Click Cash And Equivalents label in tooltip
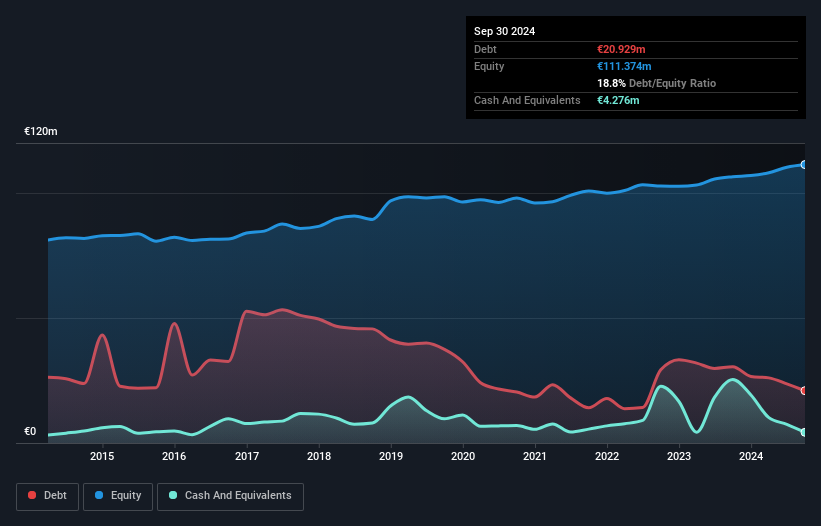The width and height of the screenshot is (821, 526). [x=527, y=100]
